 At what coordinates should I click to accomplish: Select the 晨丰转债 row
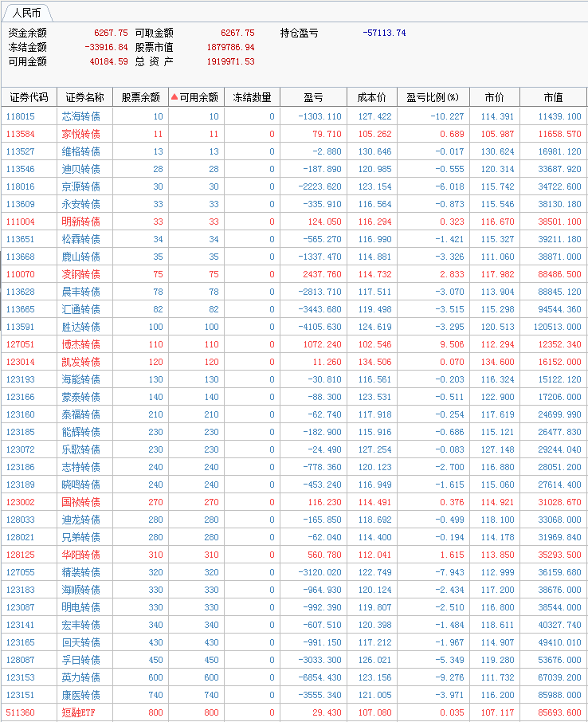click(x=294, y=292)
